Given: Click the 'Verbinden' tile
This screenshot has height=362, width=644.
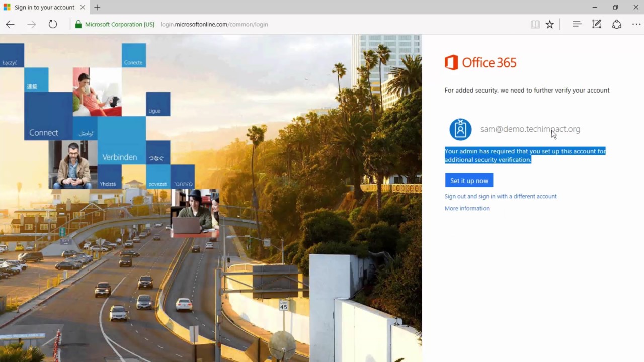Looking at the screenshot, I should (x=121, y=140).
